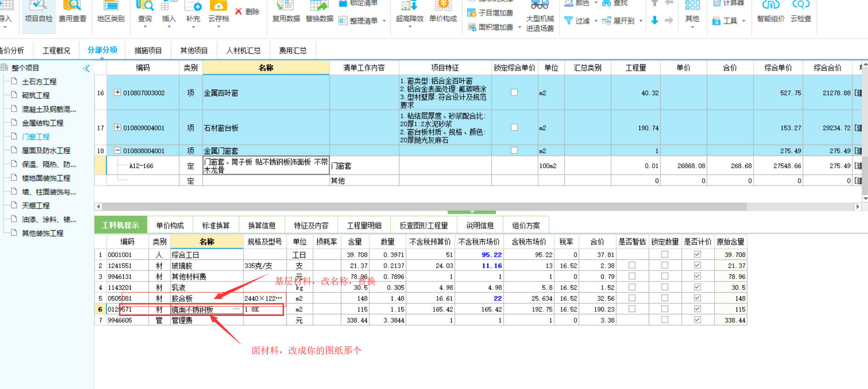Toggle 锁定数量 checkbox for 镜面不锈钢板 row
This screenshot has width=868, height=389.
pos(664,309)
